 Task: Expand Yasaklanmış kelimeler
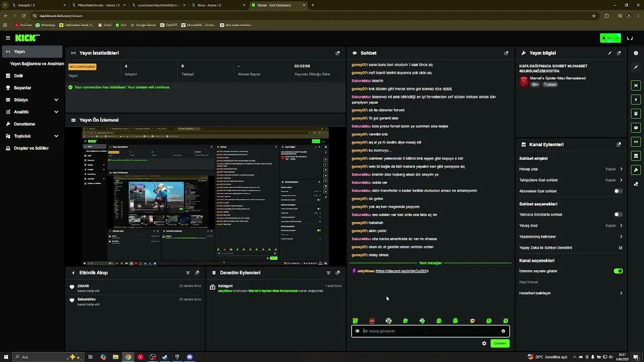coord(571,237)
